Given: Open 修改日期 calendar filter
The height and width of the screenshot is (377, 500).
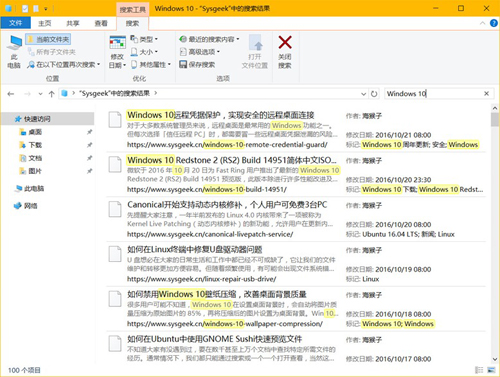Looking at the screenshot, I should click(117, 52).
